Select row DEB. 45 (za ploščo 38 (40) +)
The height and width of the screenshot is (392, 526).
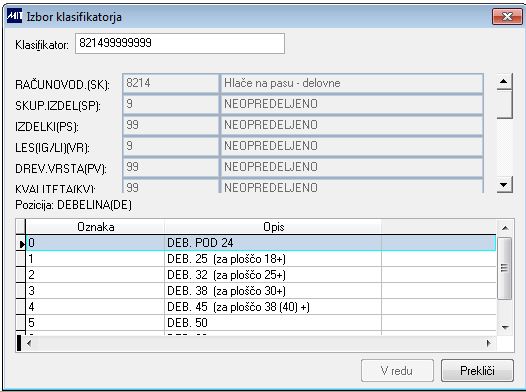261,307
